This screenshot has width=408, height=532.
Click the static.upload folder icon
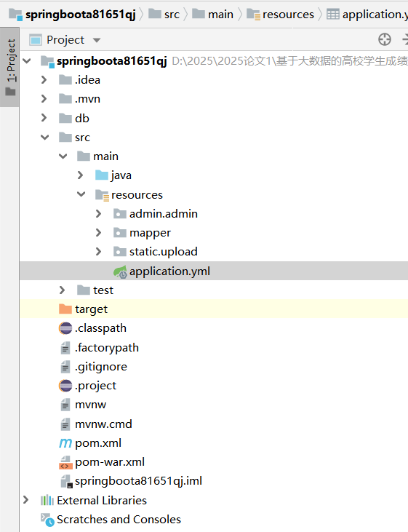point(120,252)
